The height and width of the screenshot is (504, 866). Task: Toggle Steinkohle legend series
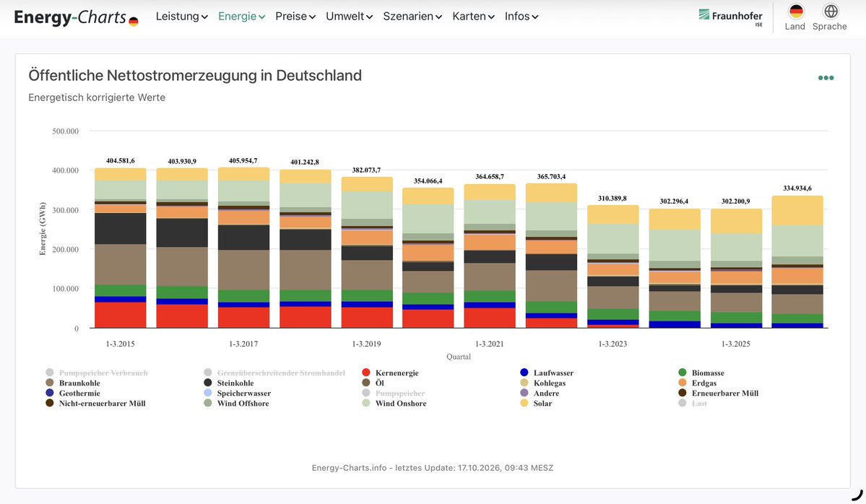(229, 383)
